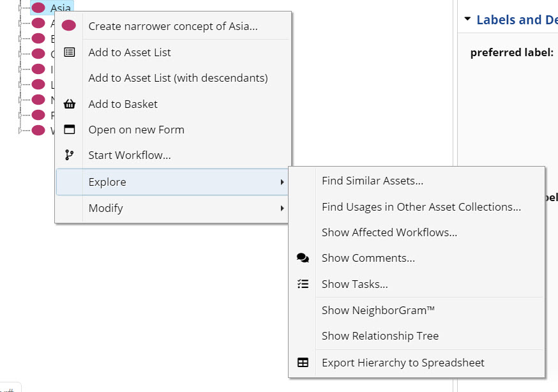Viewport: 558px width, 392px height.
Task: Choose Find Usages in Other Asset Collections
Action: pyautogui.click(x=421, y=207)
